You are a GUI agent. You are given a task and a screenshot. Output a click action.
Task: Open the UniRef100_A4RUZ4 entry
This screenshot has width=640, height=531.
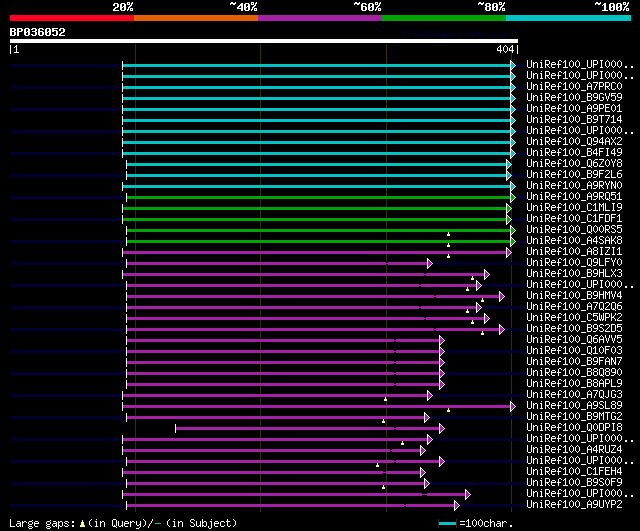point(574,450)
